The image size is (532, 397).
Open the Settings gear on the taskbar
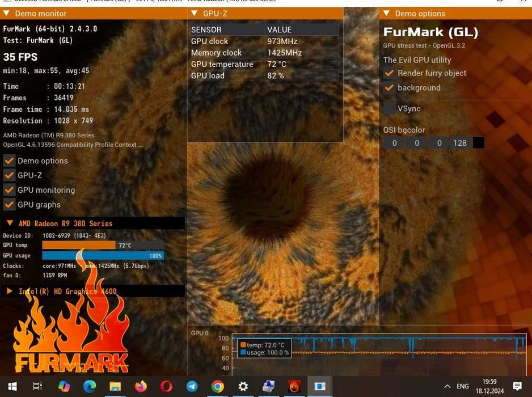coord(243,386)
